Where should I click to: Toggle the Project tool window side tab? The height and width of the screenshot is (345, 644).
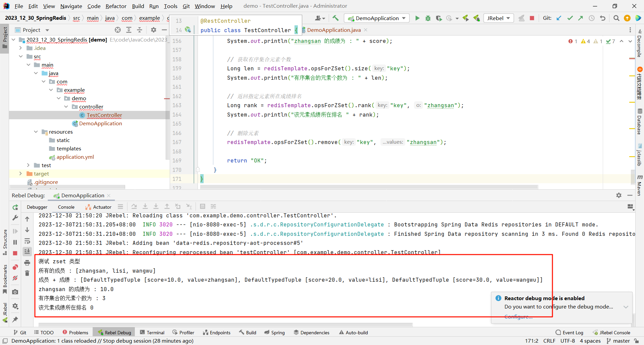click(x=5, y=38)
